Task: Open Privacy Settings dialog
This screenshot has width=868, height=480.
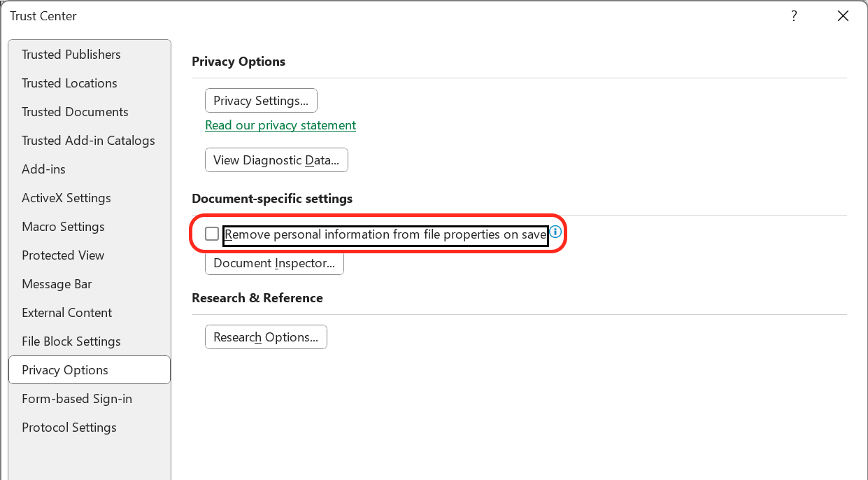Action: coord(261,101)
